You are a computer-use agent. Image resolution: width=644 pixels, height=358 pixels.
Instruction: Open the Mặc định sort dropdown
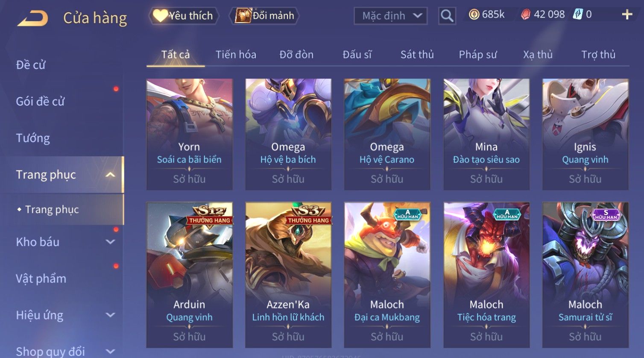tap(391, 16)
